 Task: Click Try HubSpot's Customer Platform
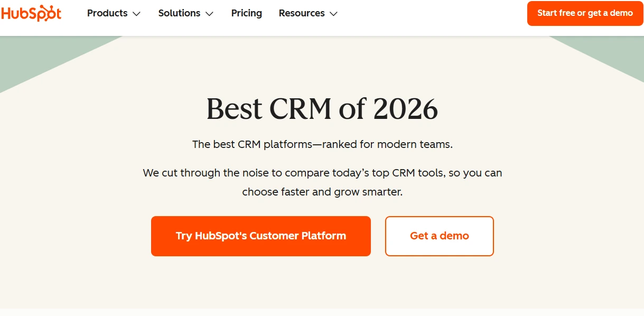260,236
